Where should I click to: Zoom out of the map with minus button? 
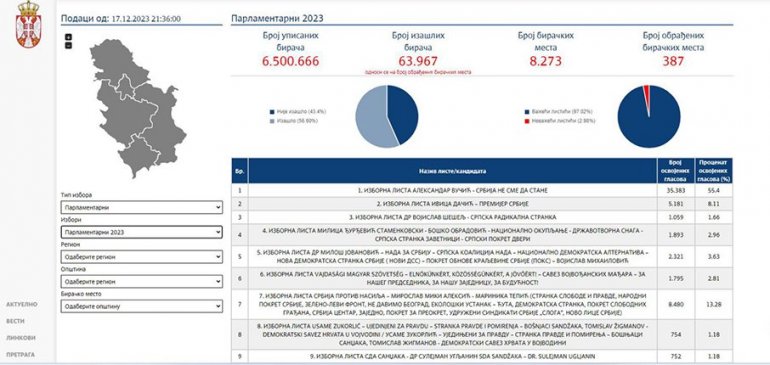click(x=68, y=45)
